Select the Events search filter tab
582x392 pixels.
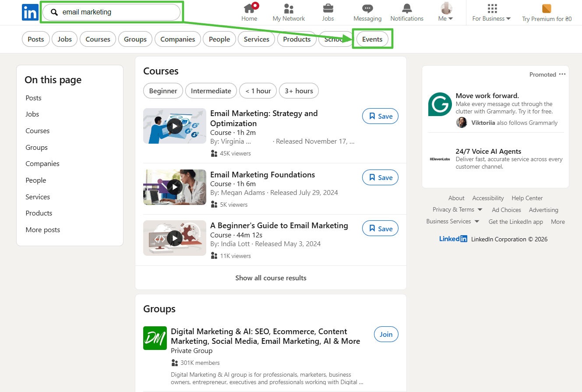(x=372, y=39)
